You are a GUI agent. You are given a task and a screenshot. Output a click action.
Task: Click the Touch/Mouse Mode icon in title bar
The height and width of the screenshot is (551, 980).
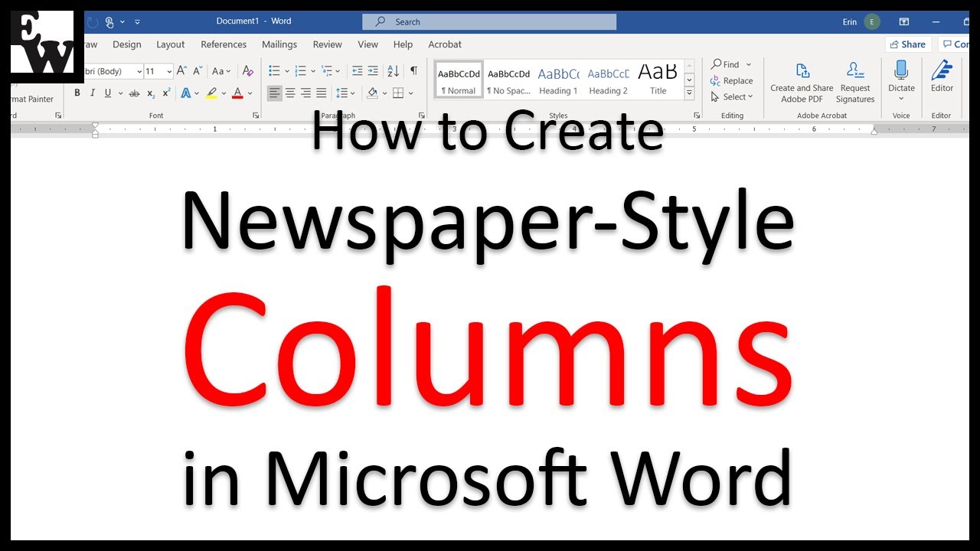click(x=109, y=21)
